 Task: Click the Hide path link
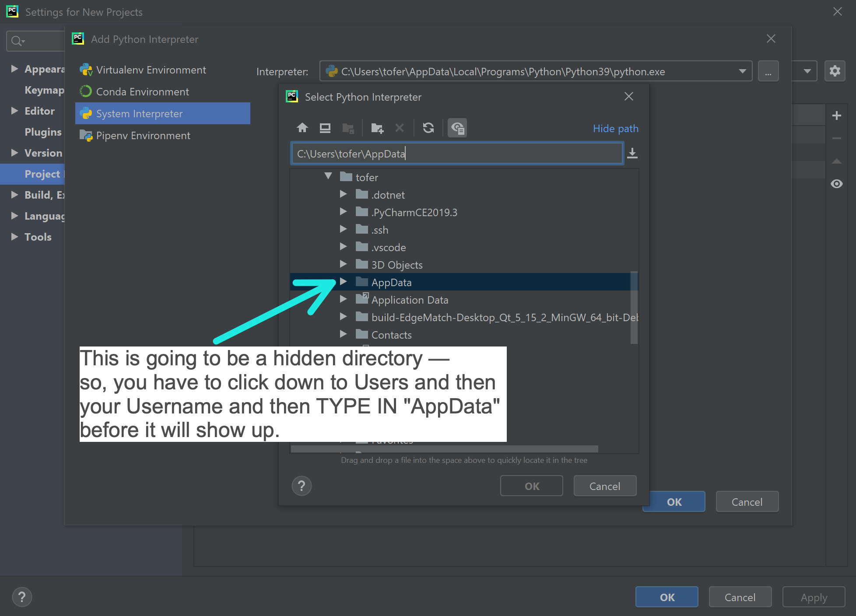[615, 129]
